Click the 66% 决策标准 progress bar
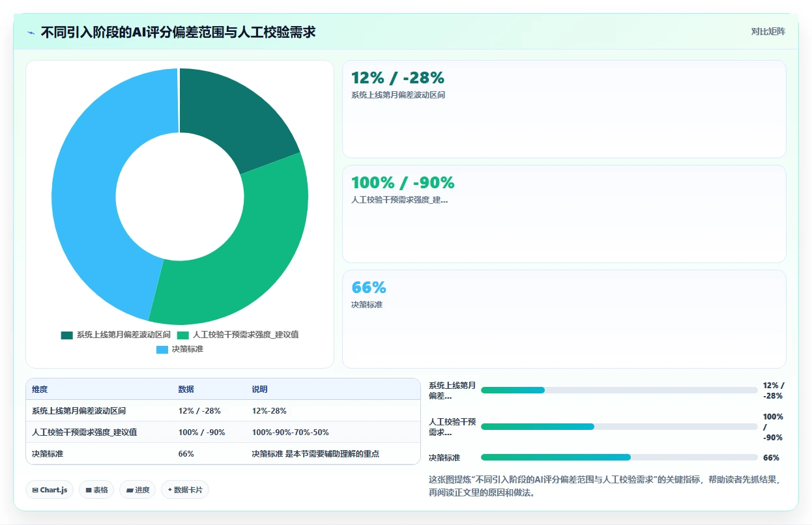 (619, 457)
